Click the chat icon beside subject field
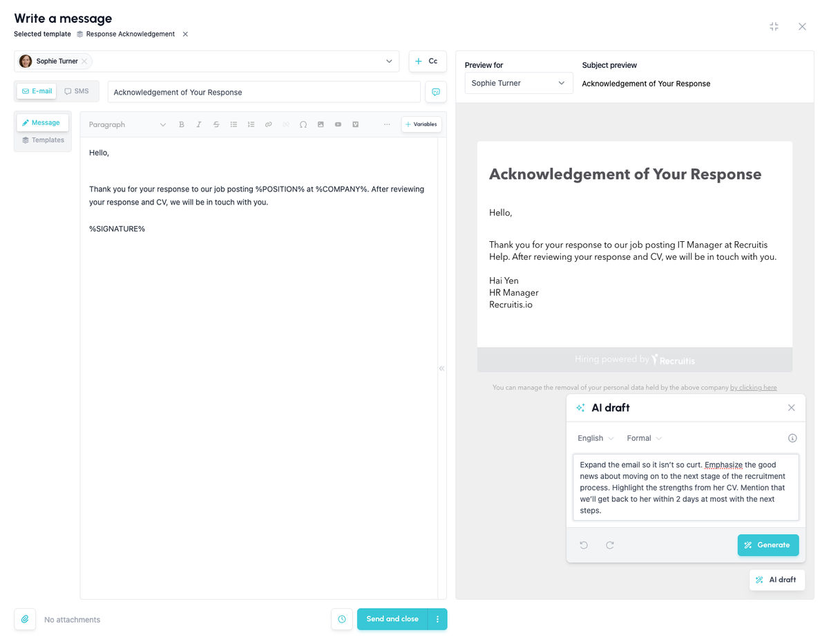This screenshot has height=644, width=829. click(436, 92)
